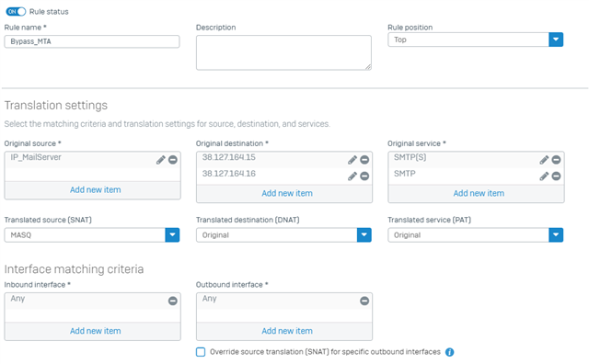The width and height of the screenshot is (589, 364).
Task: Add new item to Original service
Action: (479, 193)
